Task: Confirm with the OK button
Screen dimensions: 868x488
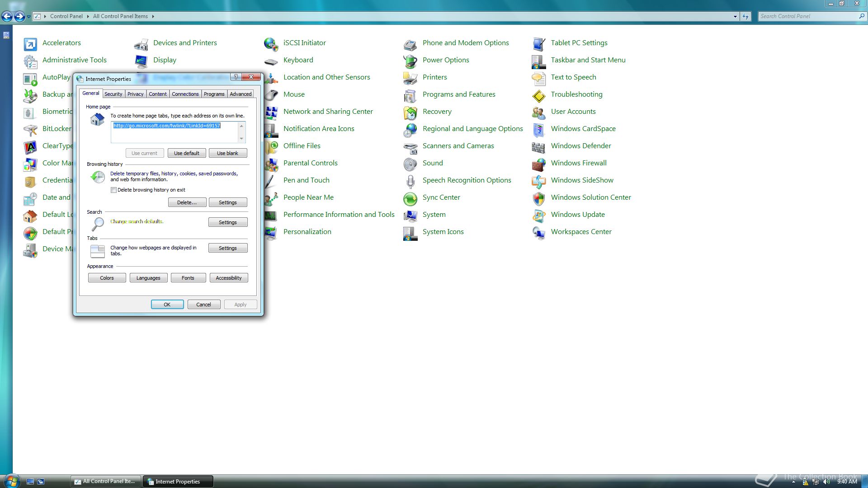Action: (x=167, y=305)
